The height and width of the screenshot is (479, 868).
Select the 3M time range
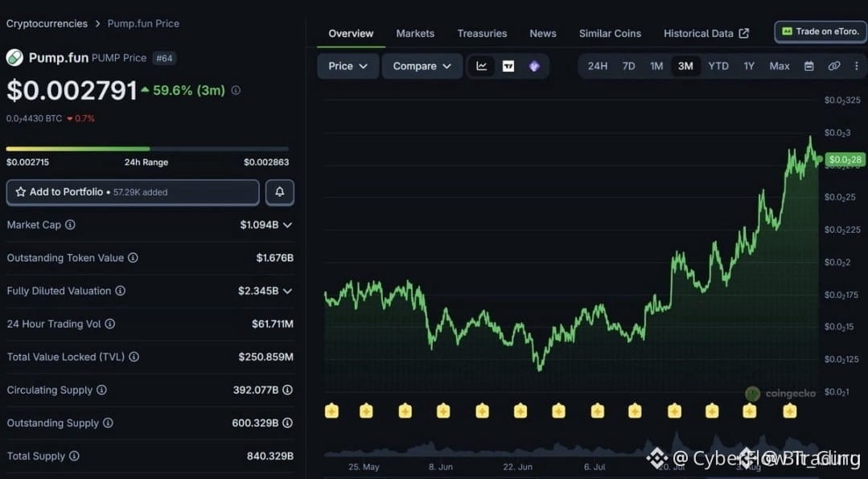(685, 67)
